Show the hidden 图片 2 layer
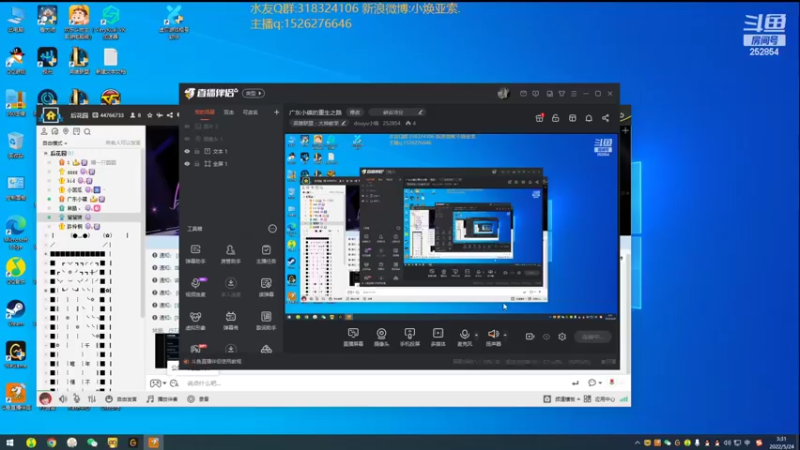 coord(187,127)
